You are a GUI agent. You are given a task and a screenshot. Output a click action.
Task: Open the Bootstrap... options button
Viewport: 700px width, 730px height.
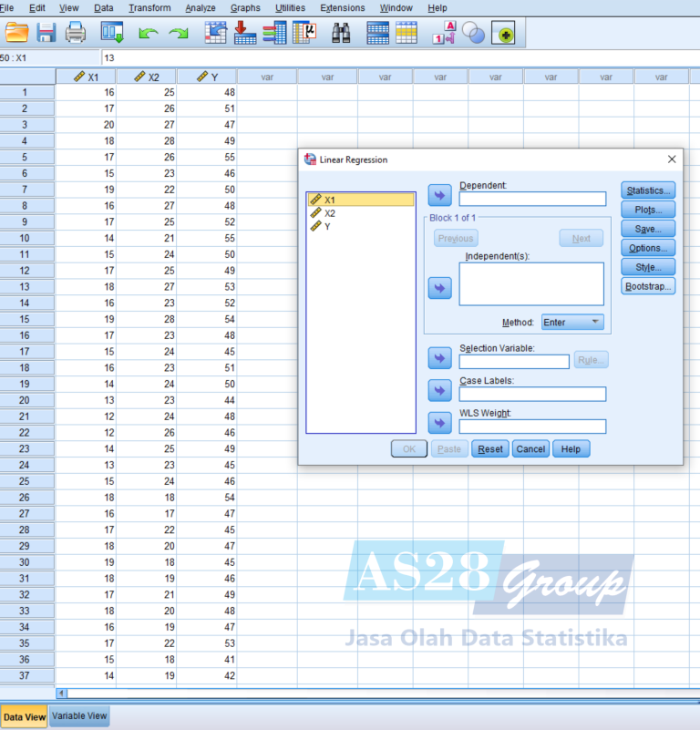point(648,286)
